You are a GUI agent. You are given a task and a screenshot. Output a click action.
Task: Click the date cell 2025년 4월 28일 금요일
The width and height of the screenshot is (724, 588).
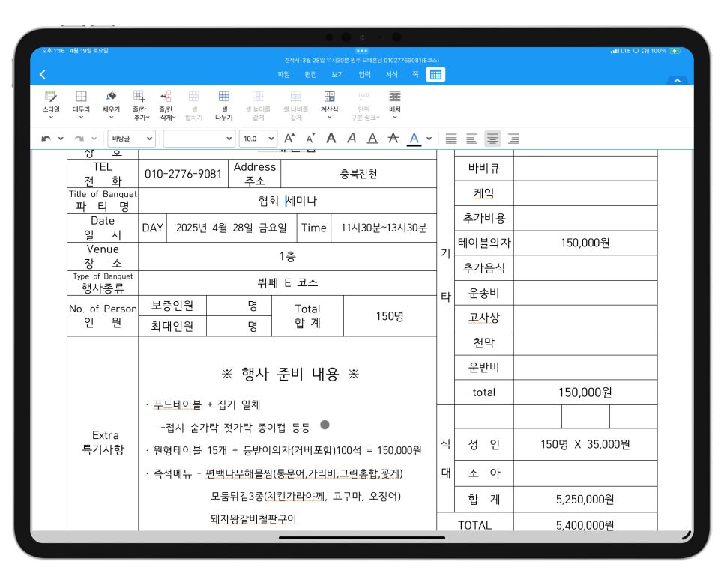[x=232, y=228]
